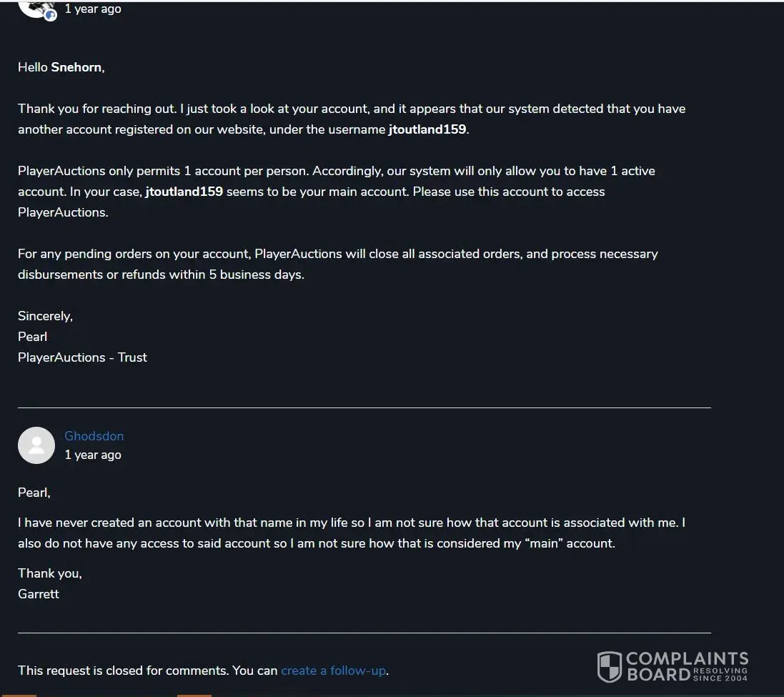This screenshot has width=784, height=697.
Task: Click Ghodsdon's gray profile avatar
Action: [36, 445]
